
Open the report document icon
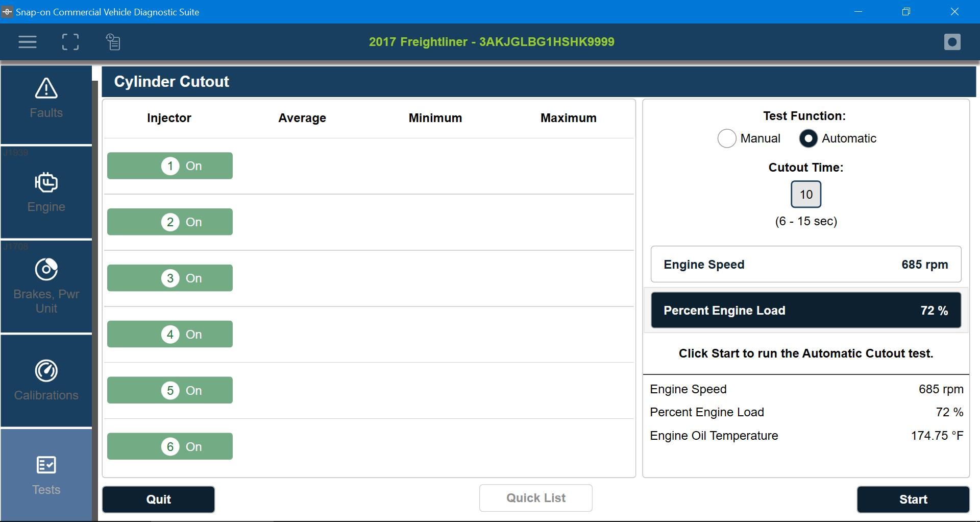click(x=113, y=42)
